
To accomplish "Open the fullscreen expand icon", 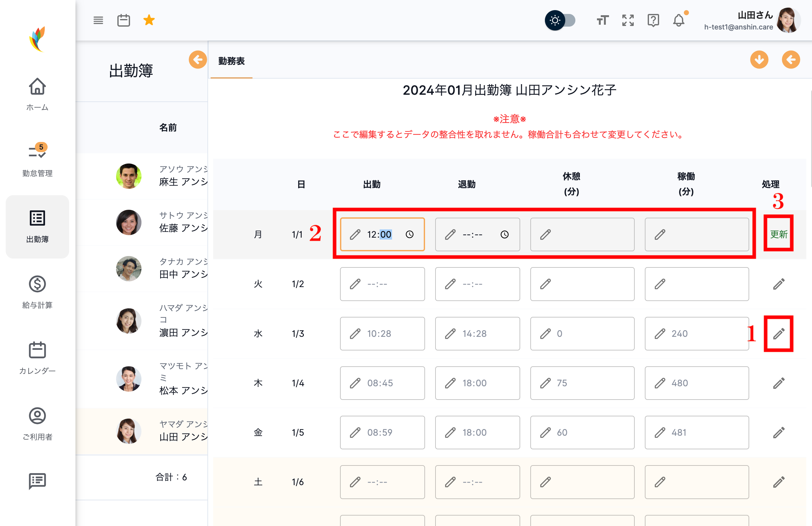I will (x=628, y=20).
